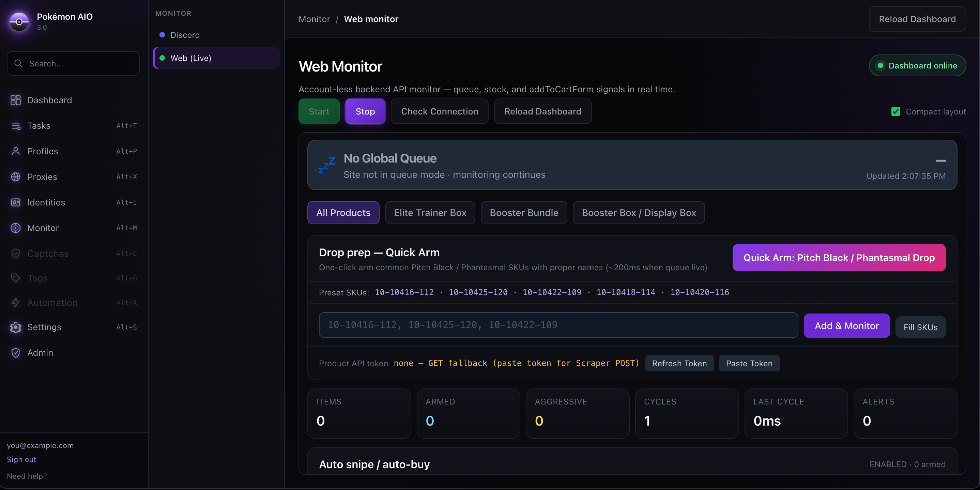Click the Monitor breadcrumb link
Image resolution: width=980 pixels, height=490 pixels.
(x=314, y=19)
